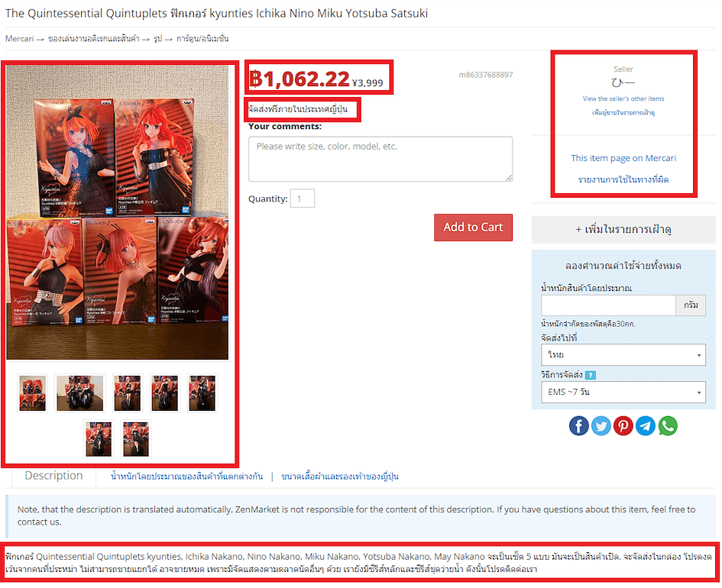Click the yen price ¥3,999

[367, 82]
